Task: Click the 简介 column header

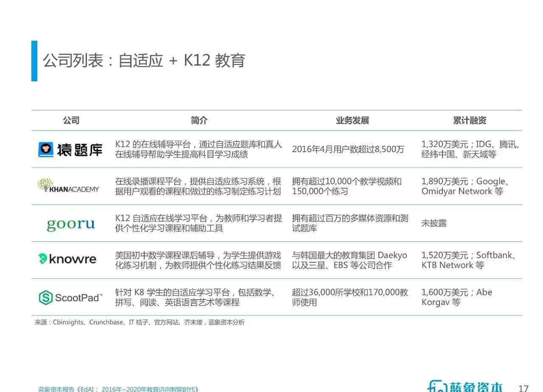Action: click(199, 120)
